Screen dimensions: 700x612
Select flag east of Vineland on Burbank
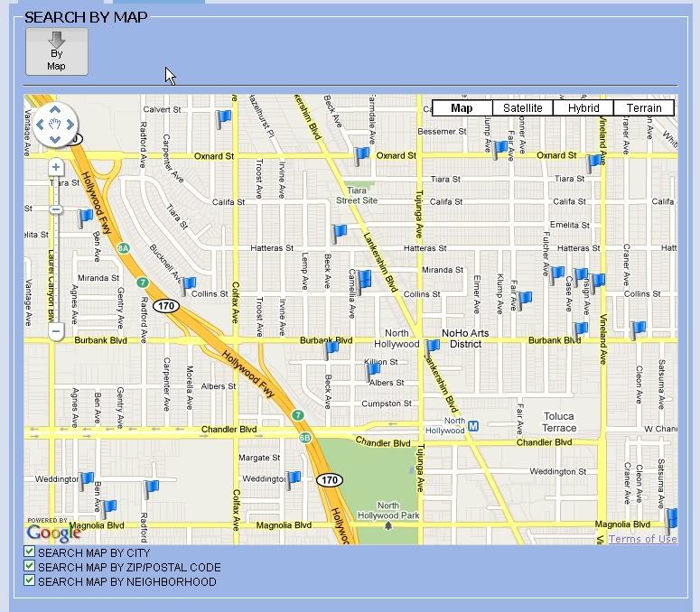pos(638,330)
